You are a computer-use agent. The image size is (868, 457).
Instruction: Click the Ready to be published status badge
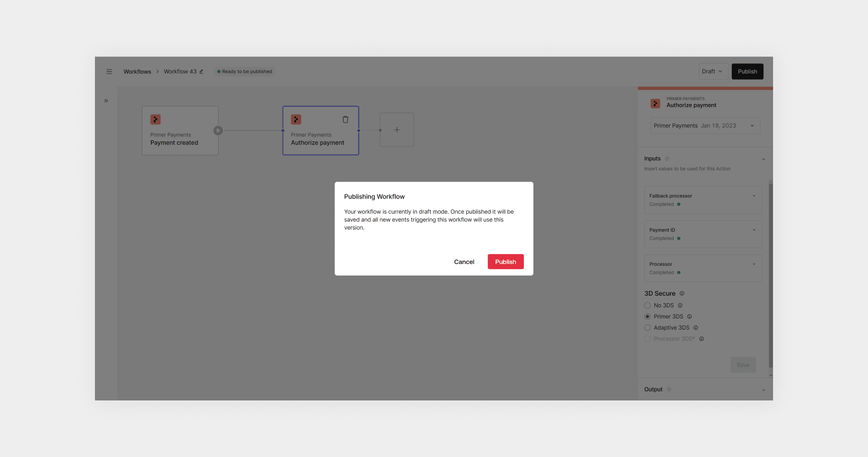point(245,71)
